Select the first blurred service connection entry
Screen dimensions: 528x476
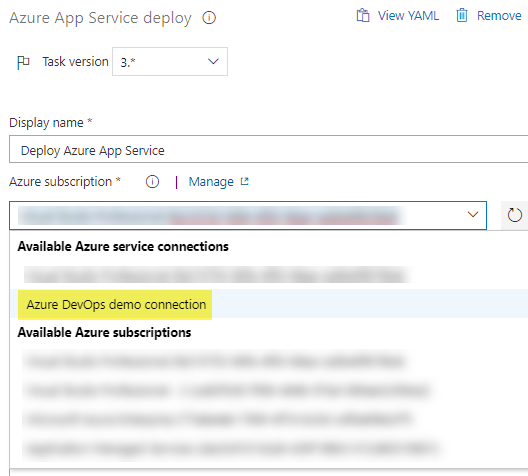coord(217,275)
